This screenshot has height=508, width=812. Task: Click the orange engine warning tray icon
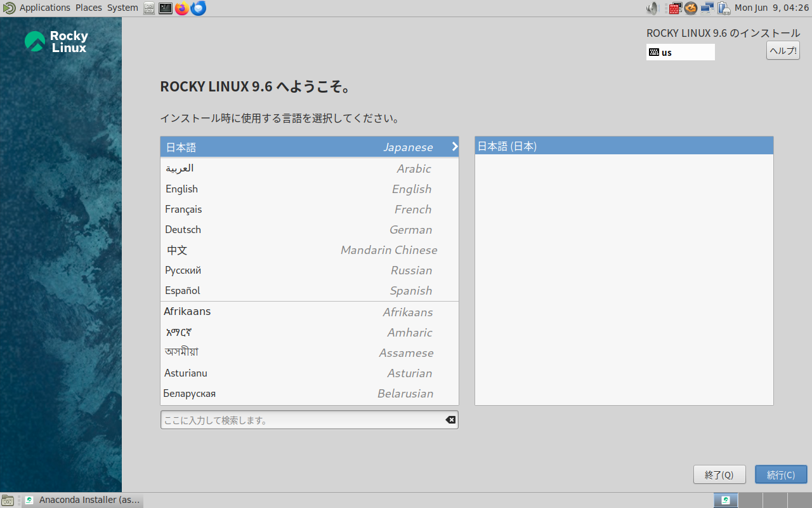click(691, 8)
